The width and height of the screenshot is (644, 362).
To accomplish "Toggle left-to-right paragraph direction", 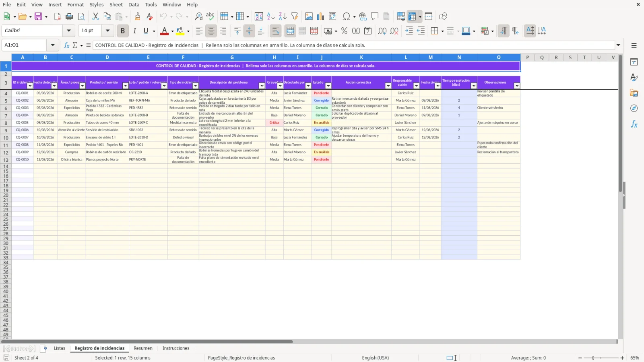I will [x=504, y=31].
